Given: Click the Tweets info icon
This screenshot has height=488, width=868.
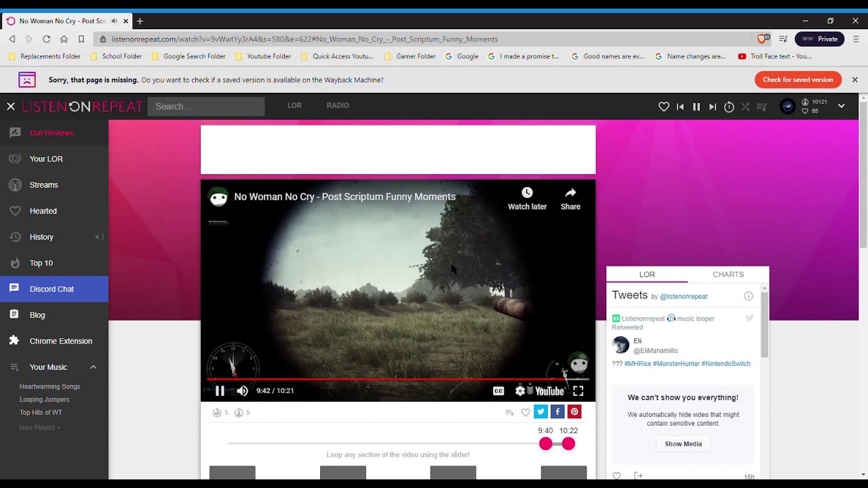Looking at the screenshot, I should coord(749,296).
